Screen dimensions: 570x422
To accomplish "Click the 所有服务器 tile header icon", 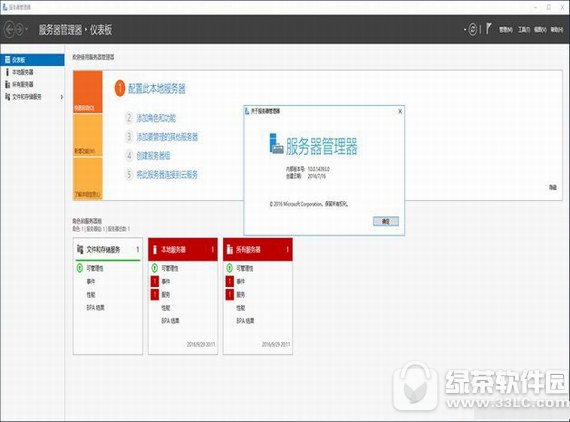I will coord(229,249).
